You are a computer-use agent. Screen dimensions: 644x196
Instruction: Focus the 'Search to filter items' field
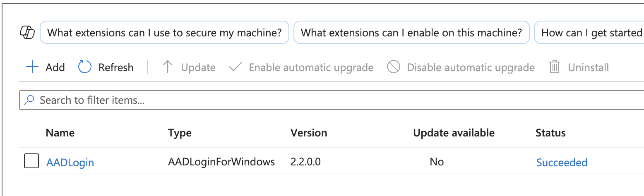(331, 100)
